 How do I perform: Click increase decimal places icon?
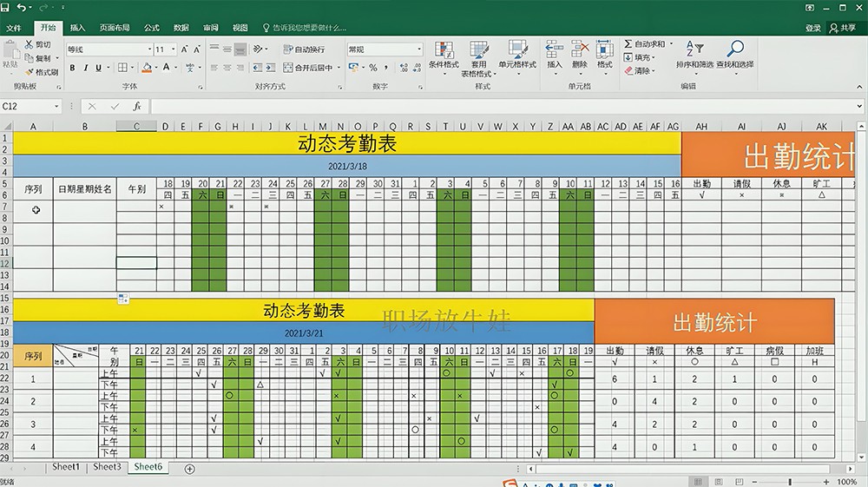pyautogui.click(x=404, y=68)
